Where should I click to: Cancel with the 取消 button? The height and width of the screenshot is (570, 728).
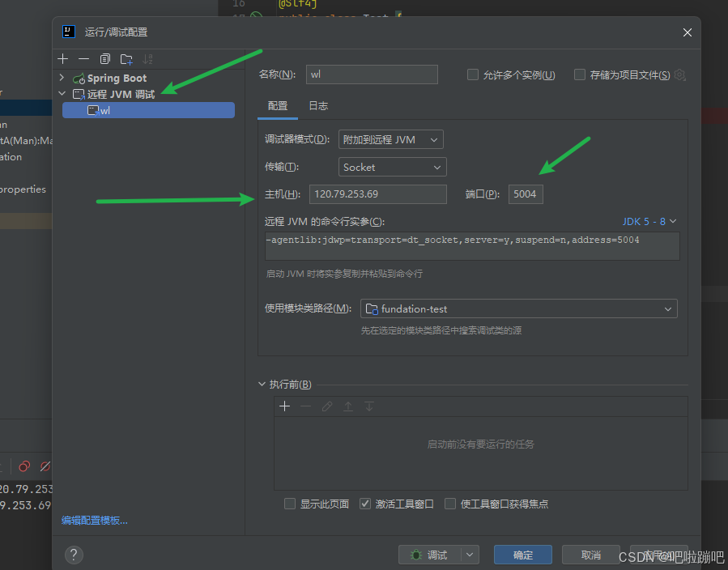590,555
